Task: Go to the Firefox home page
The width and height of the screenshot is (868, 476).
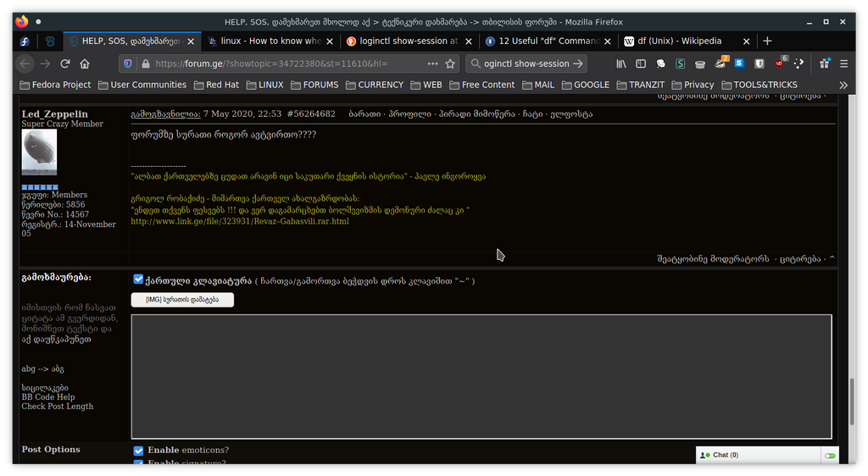Action: (85, 64)
